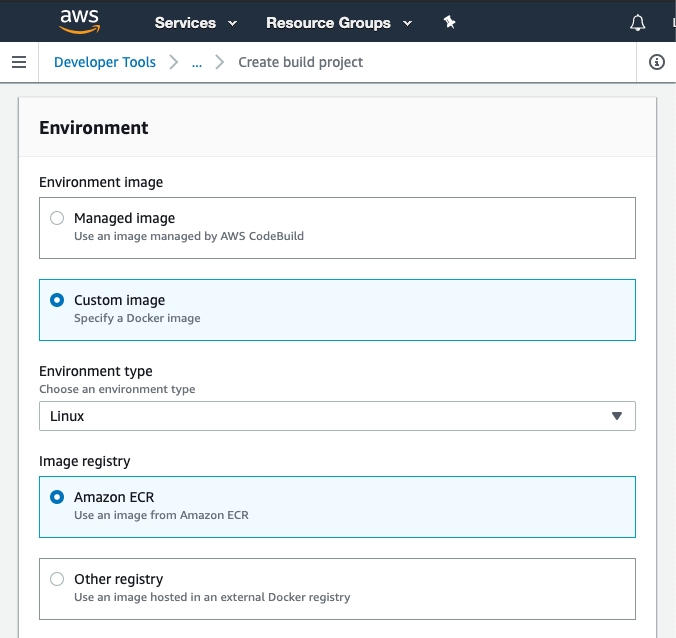This screenshot has height=638, width=676.
Task: Click the AWS logo home icon
Action: click(x=80, y=21)
